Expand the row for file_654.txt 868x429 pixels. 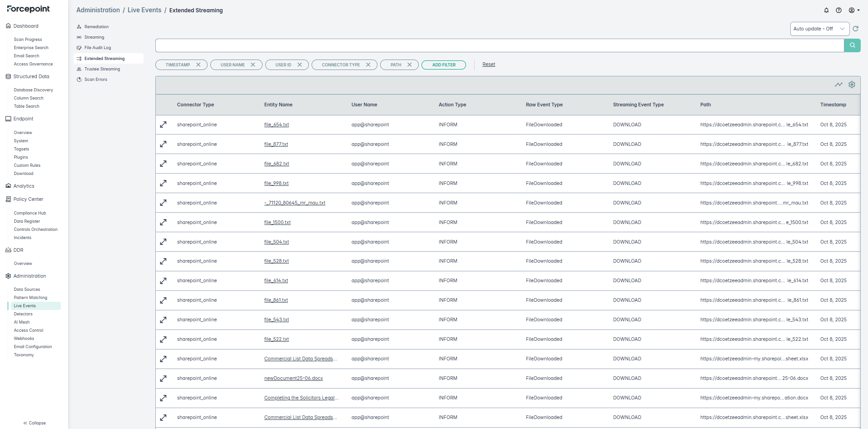pyautogui.click(x=164, y=125)
